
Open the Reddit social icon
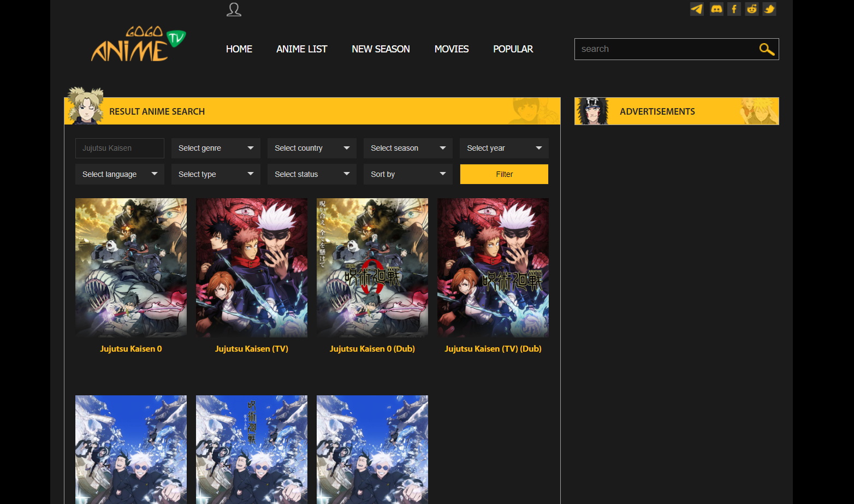[x=752, y=9]
